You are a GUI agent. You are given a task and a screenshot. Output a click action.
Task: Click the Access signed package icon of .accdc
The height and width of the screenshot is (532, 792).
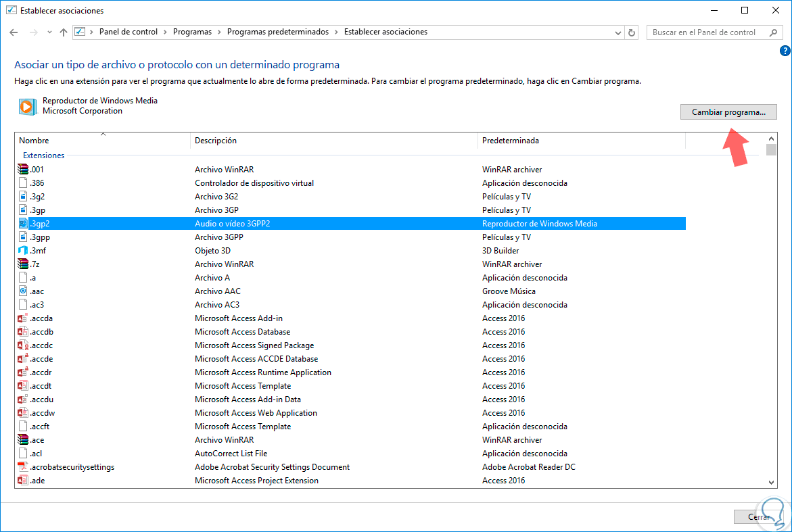click(x=23, y=345)
